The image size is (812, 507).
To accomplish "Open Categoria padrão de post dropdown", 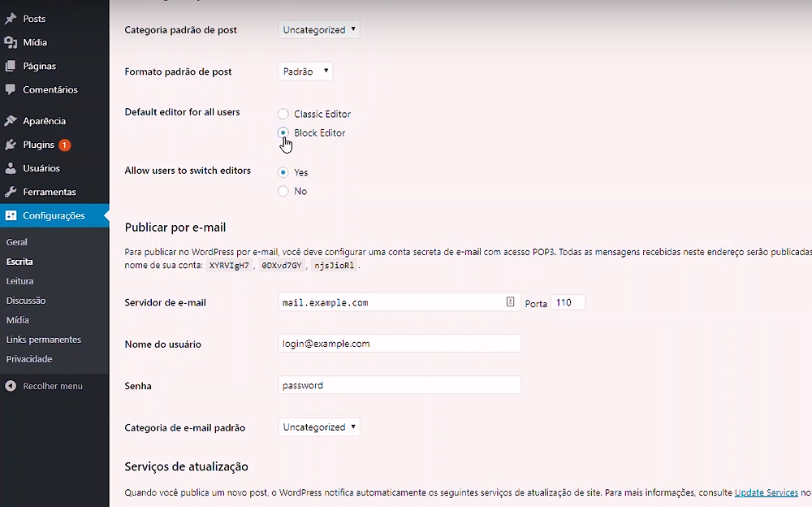I will [319, 29].
